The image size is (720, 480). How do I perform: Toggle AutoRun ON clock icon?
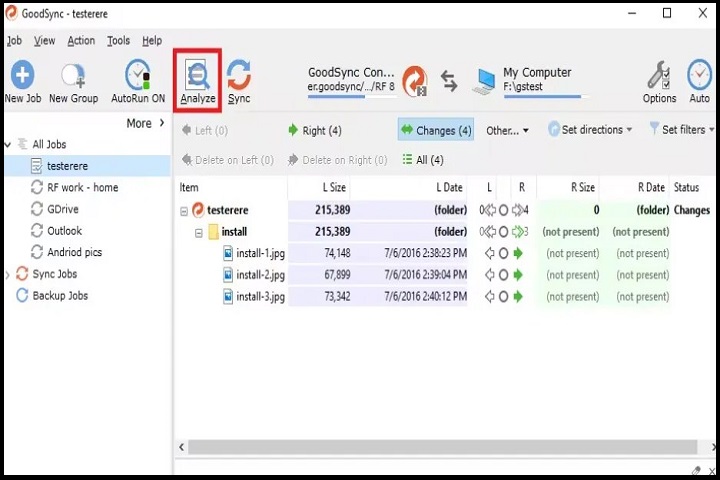click(x=138, y=76)
